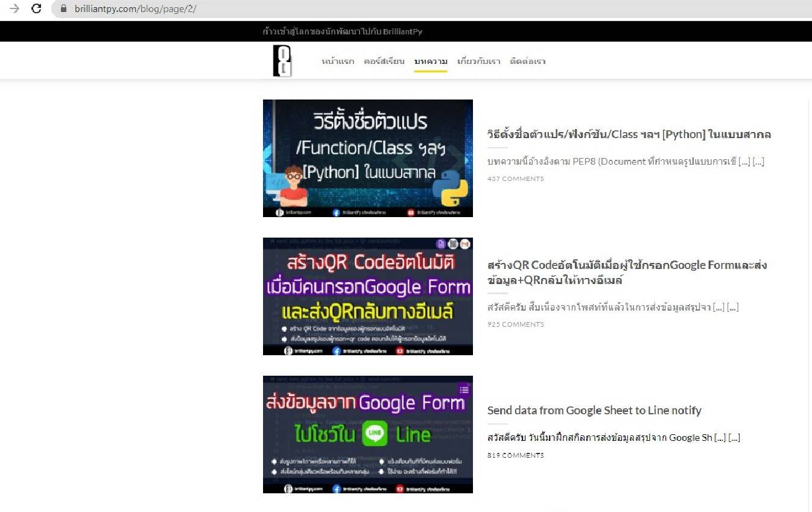Click the top banner text about BrilliantPy
Viewport: 812px width, 512px height.
[342, 31]
